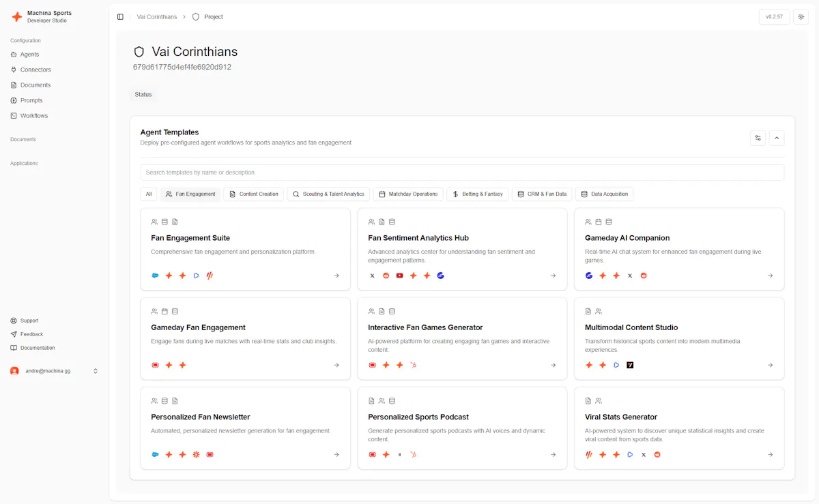The image size is (819, 504).
Task: Toggle the sidebar panel icon
Action: coord(120,17)
